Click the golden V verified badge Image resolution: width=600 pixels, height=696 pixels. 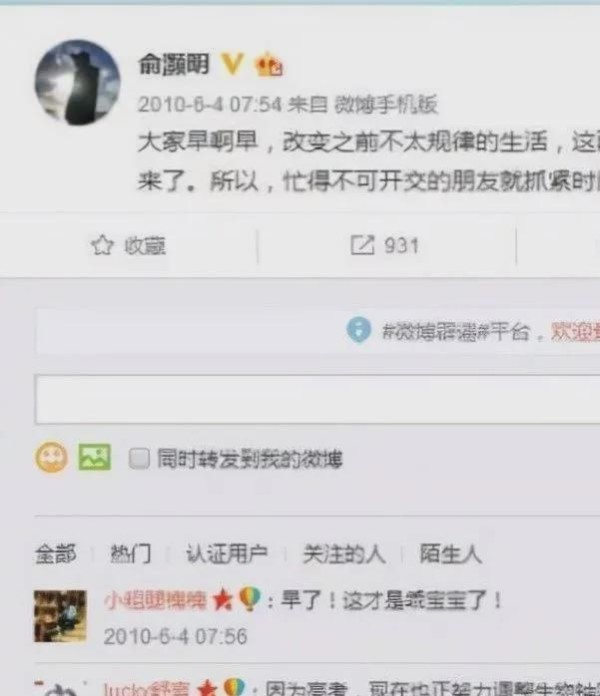coord(232,64)
